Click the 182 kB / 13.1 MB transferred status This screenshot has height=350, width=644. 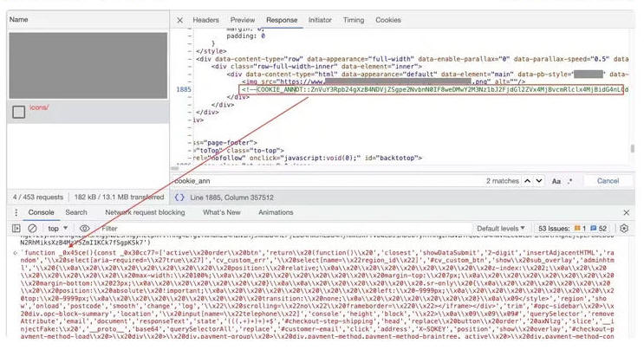pyautogui.click(x=119, y=198)
